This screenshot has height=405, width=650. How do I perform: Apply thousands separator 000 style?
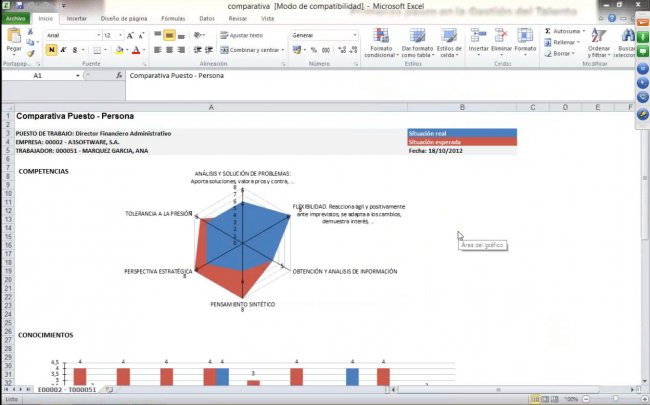(x=326, y=50)
